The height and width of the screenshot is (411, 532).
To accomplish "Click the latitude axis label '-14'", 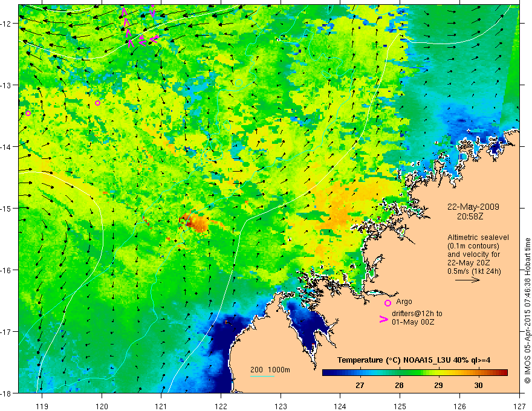I will click(7, 147).
